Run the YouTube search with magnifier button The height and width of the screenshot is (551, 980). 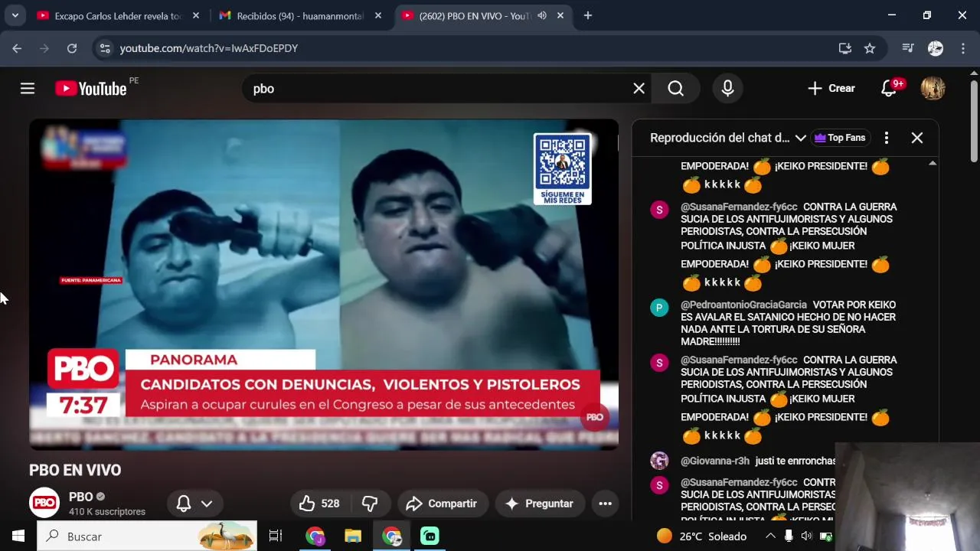click(x=675, y=89)
